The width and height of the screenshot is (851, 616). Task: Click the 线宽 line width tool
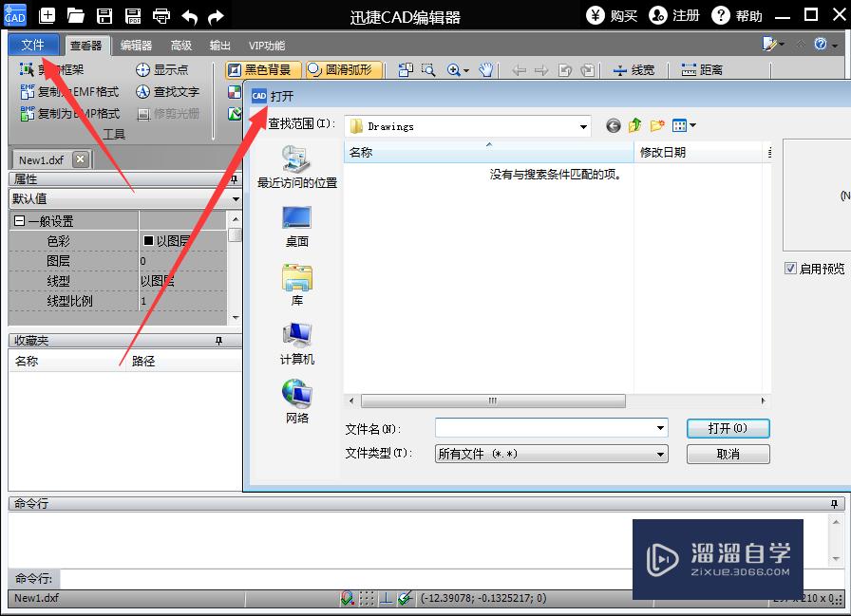click(x=634, y=70)
